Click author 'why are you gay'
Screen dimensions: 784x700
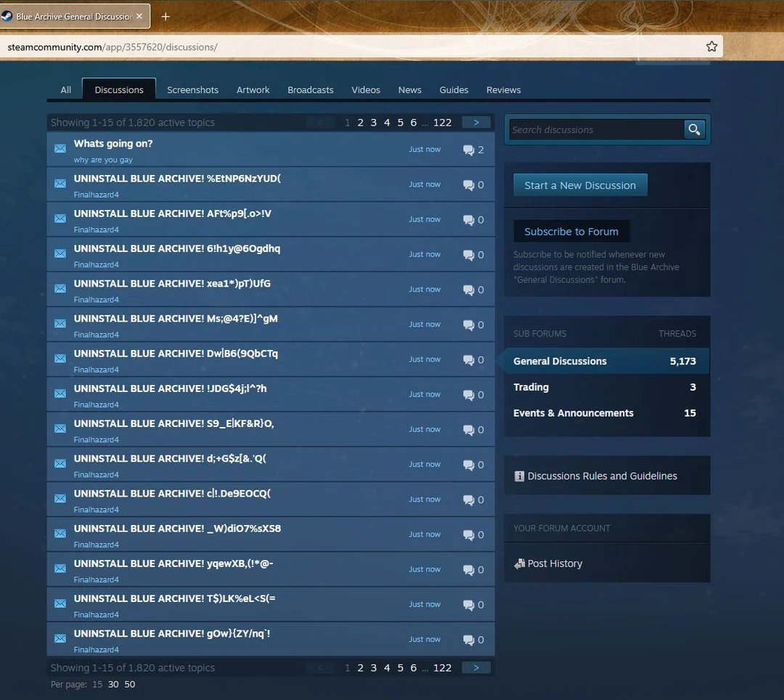point(103,160)
